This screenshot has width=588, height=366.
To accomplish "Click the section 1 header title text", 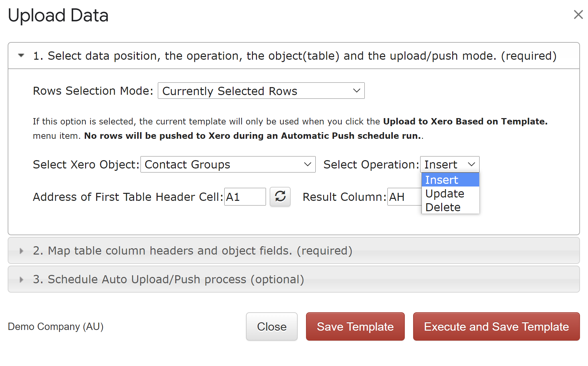I will pyautogui.click(x=294, y=56).
